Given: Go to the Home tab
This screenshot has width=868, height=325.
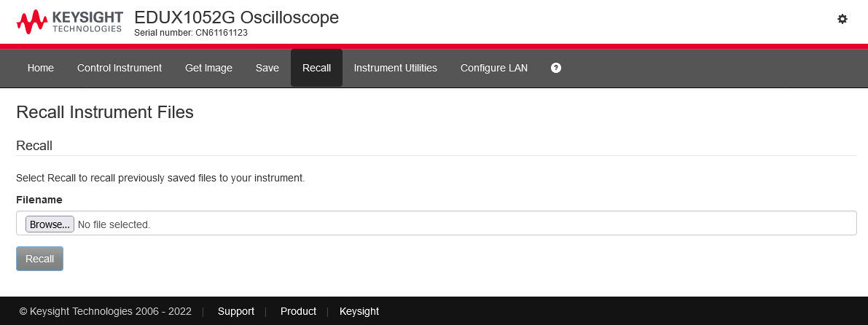Looking at the screenshot, I should coord(41,68).
